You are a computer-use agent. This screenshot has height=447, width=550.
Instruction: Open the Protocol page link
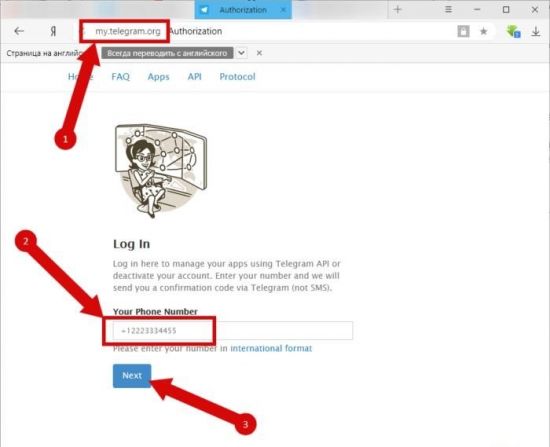[237, 76]
